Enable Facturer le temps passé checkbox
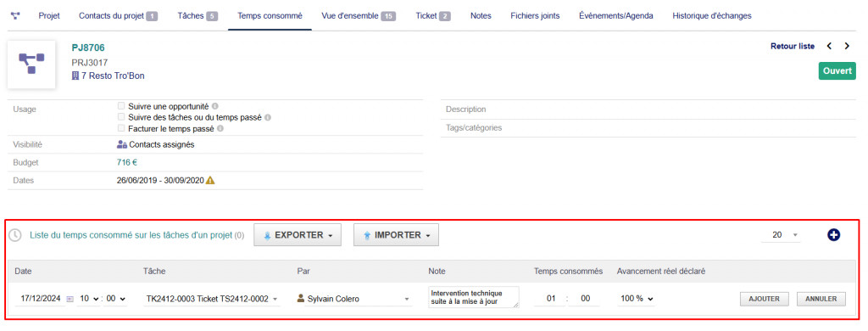 click(x=120, y=128)
